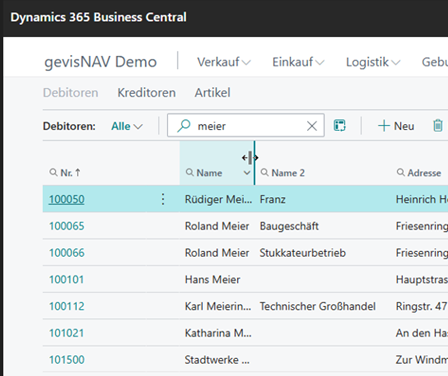The height and width of the screenshot is (376, 448).
Task: Select the Stukkateurbetrieb cell
Action: tap(303, 253)
